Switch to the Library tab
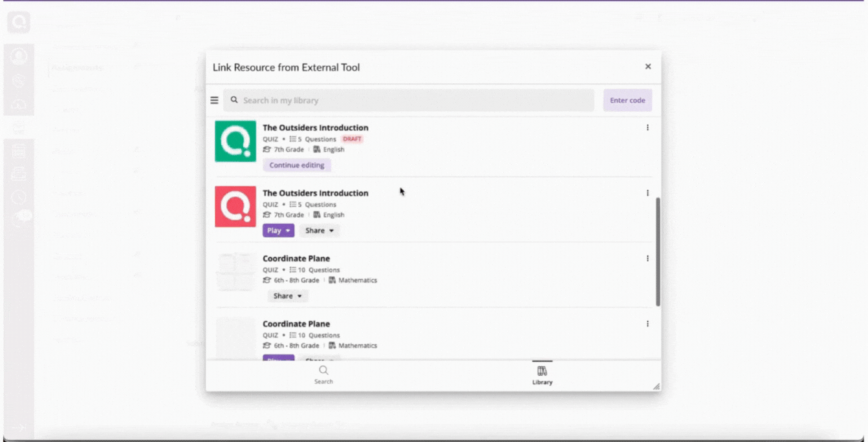The image size is (868, 442). tap(542, 374)
